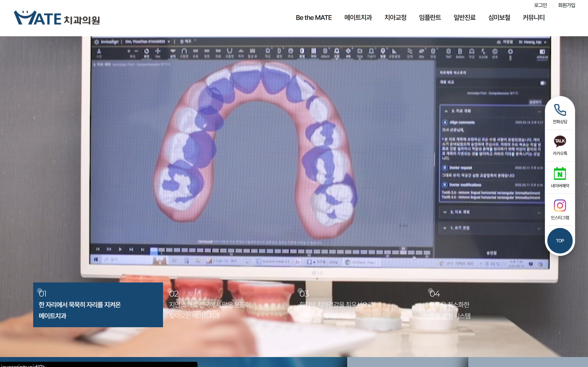Open the 치아교정 menu
This screenshot has width=588, height=367.
(395, 18)
